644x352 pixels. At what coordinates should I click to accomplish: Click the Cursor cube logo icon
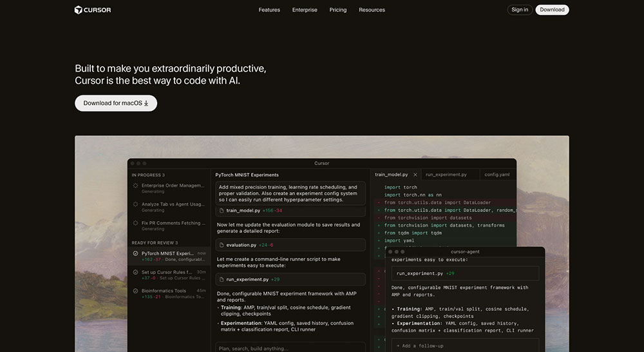tap(78, 10)
